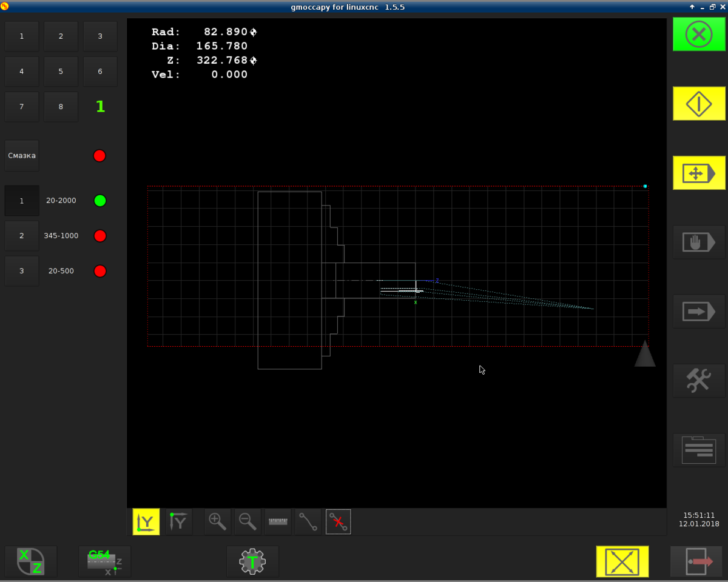This screenshot has width=728, height=582.
Task: Toggle fullscreen preview with crossed arrows
Action: point(622,561)
